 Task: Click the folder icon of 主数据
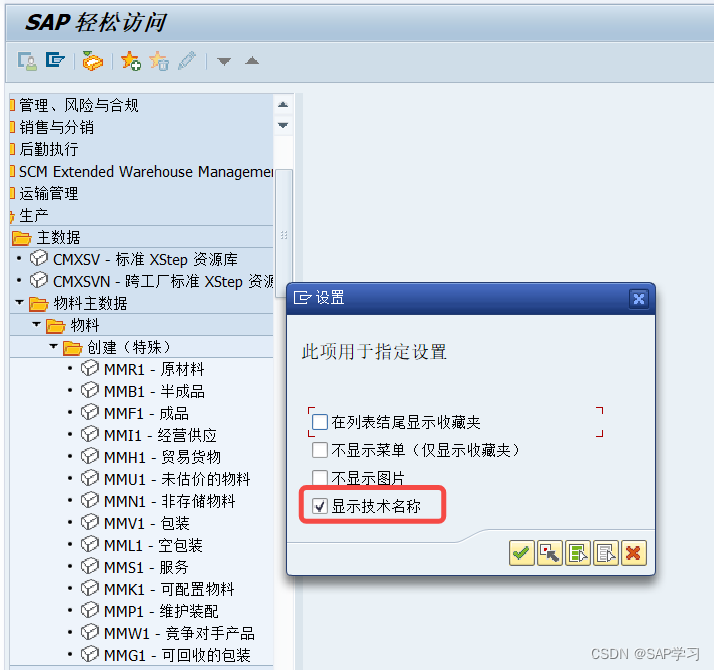pos(21,238)
